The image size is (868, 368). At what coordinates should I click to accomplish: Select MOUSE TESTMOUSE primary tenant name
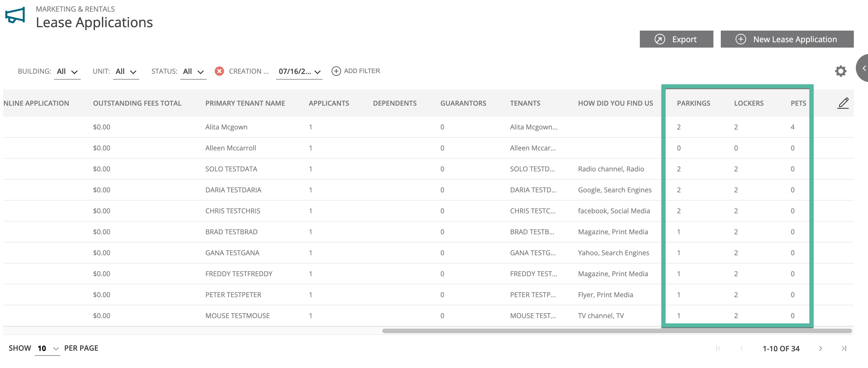[237, 315]
